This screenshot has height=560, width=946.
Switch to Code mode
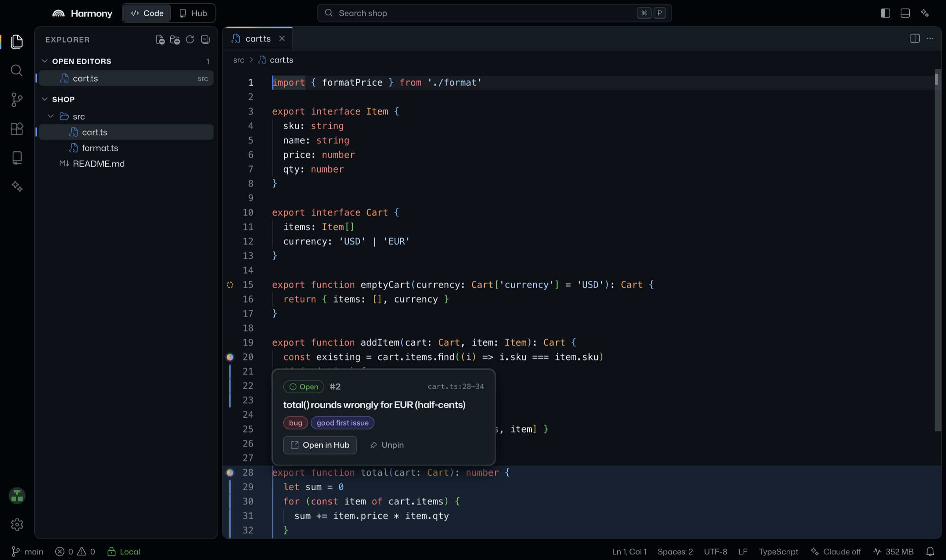[x=147, y=13]
